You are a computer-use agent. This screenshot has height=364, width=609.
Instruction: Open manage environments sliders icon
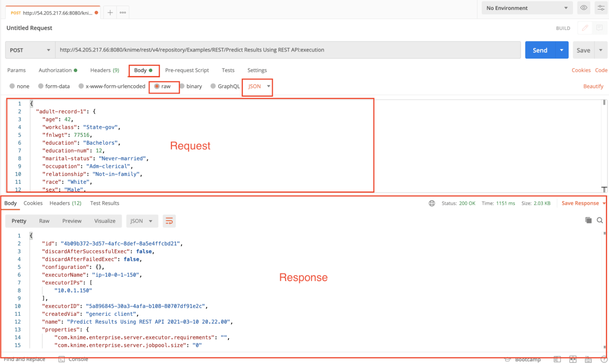(x=601, y=8)
